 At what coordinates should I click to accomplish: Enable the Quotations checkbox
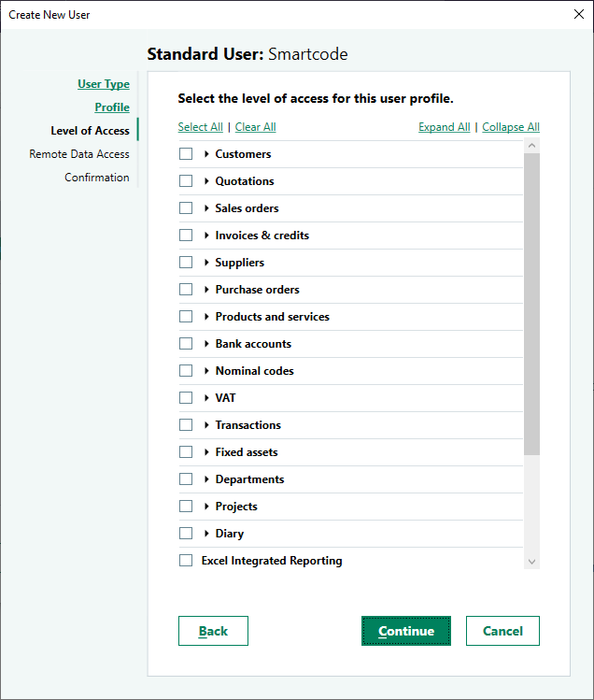pyautogui.click(x=186, y=181)
